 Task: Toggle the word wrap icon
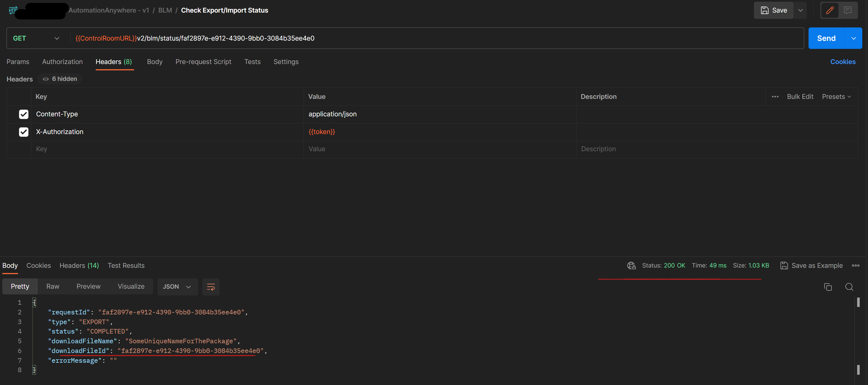211,287
